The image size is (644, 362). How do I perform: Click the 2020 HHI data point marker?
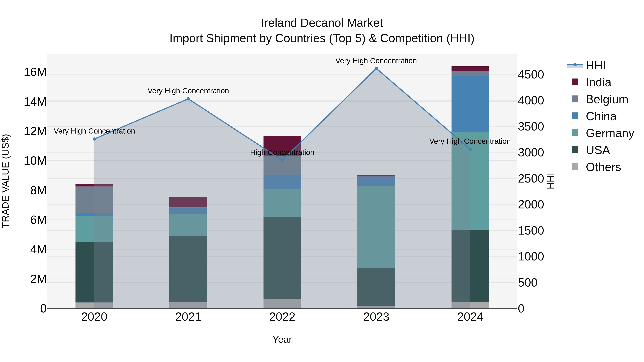click(x=94, y=139)
